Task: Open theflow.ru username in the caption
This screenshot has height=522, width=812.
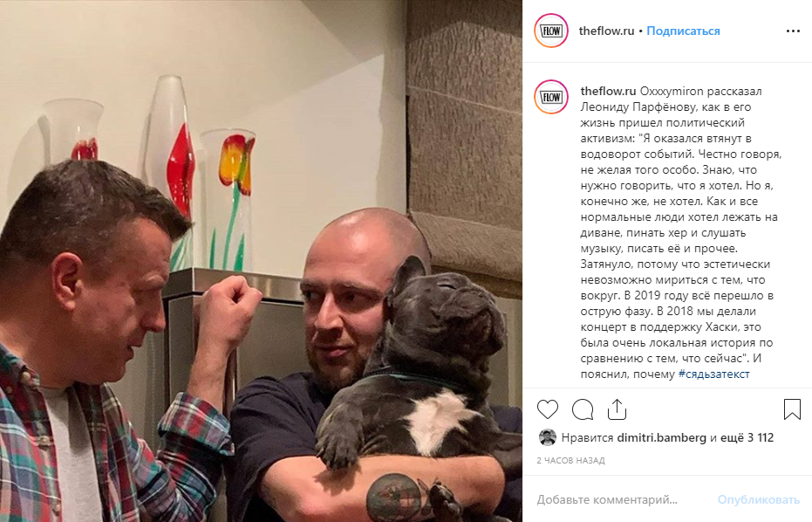Action: point(608,92)
